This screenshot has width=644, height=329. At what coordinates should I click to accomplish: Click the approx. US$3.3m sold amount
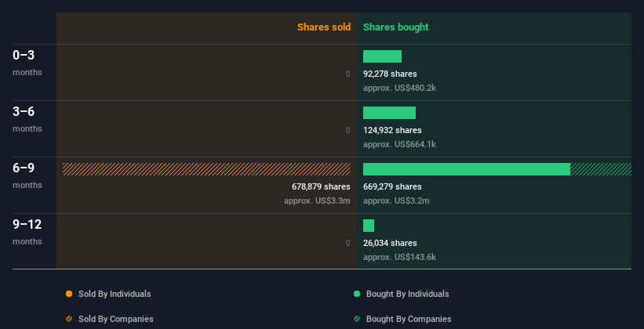[x=317, y=201]
